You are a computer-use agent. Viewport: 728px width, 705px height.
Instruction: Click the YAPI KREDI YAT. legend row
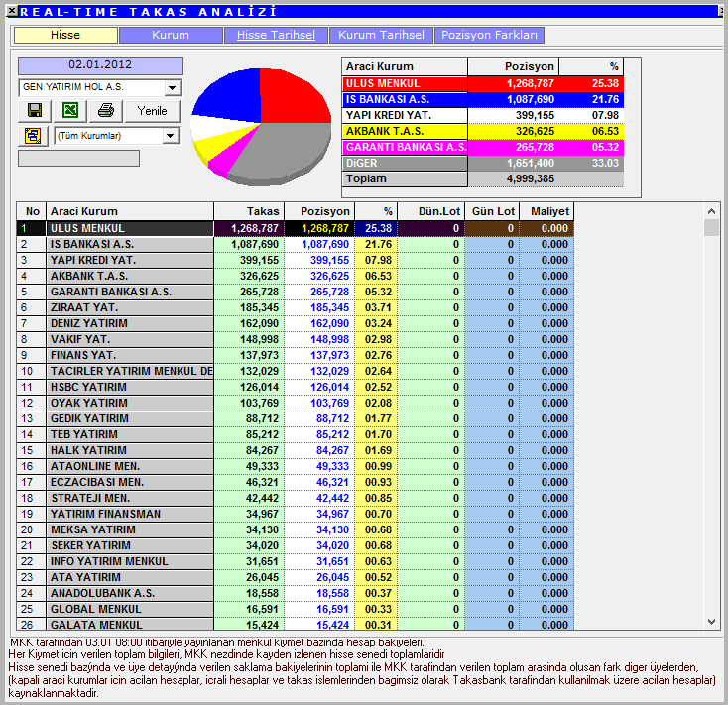click(x=483, y=115)
